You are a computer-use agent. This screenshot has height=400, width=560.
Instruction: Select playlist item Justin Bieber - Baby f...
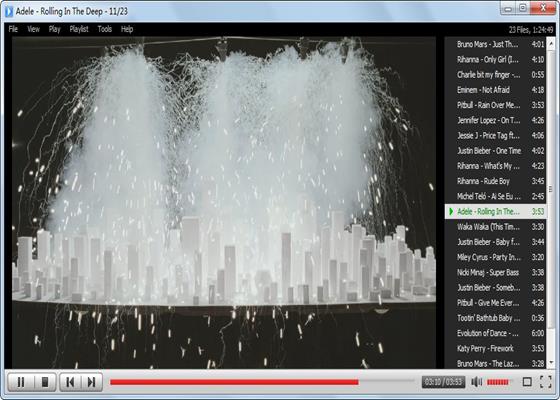495,242
